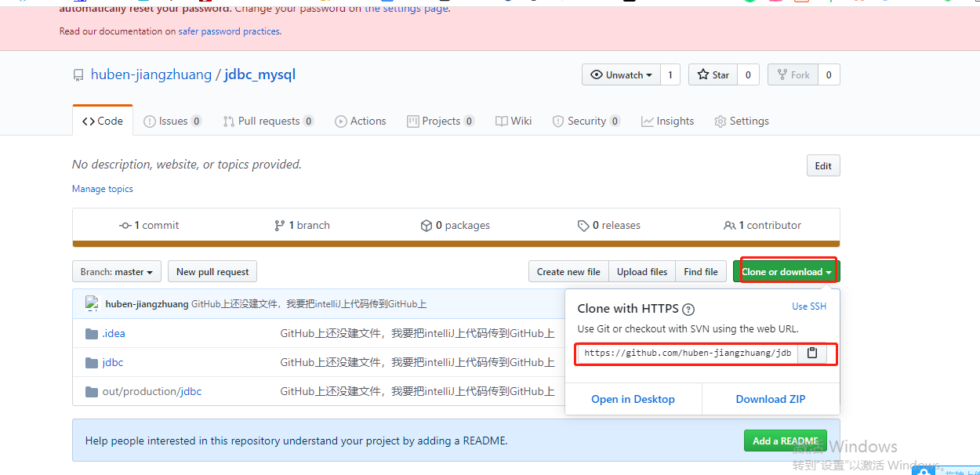Click the help icon beside Clone with HTTPS
The image size is (980, 475).
688,309
